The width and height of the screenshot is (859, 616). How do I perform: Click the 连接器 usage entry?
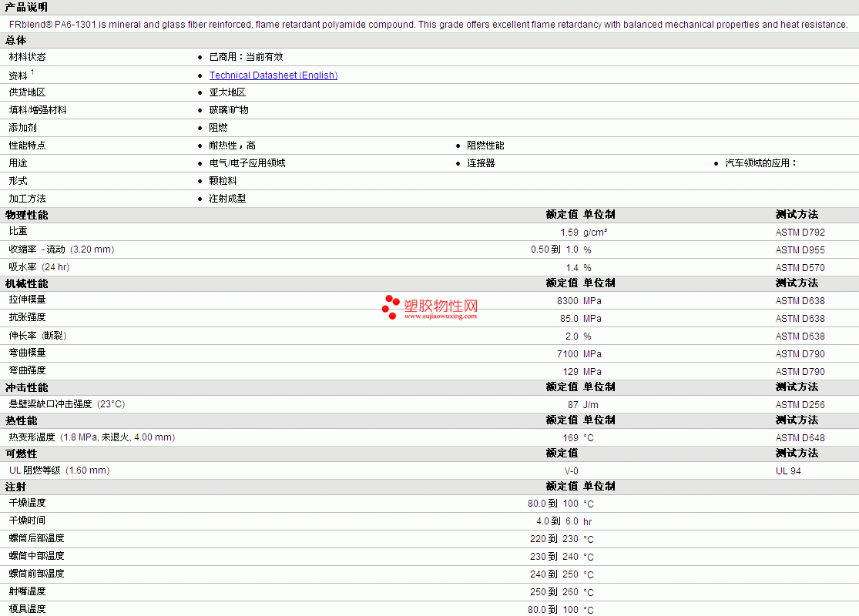481,163
